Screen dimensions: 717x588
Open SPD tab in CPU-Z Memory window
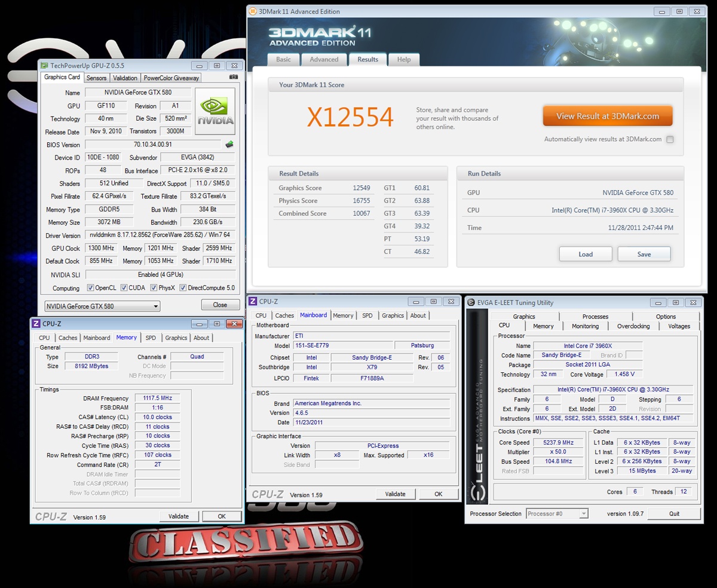click(x=151, y=338)
